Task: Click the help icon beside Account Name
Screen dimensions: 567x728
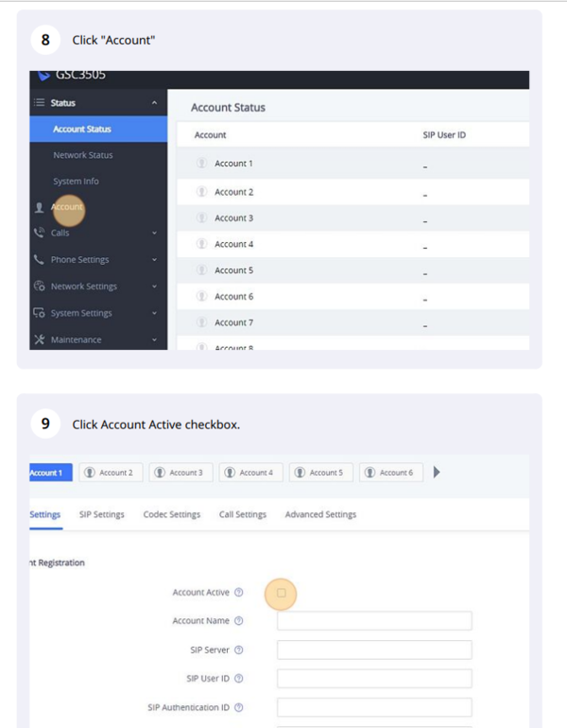Action: [x=239, y=621]
